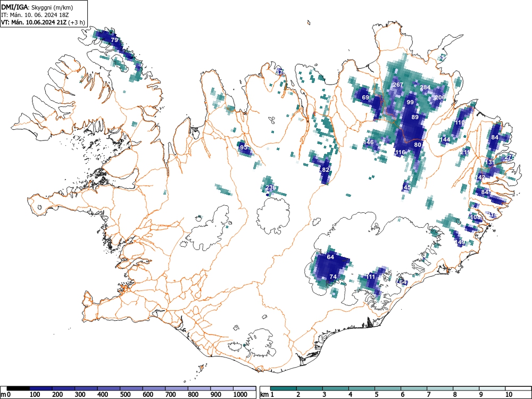Click the map value 69

(x=365, y=97)
